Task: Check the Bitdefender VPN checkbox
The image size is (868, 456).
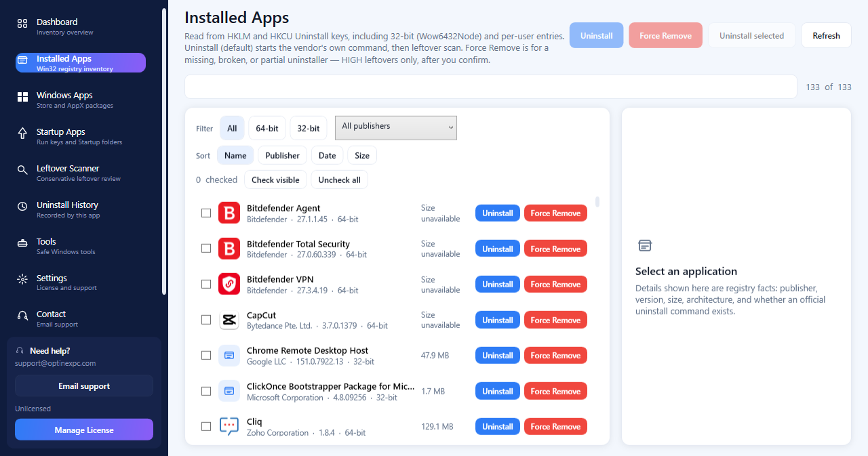Action: 206,284
